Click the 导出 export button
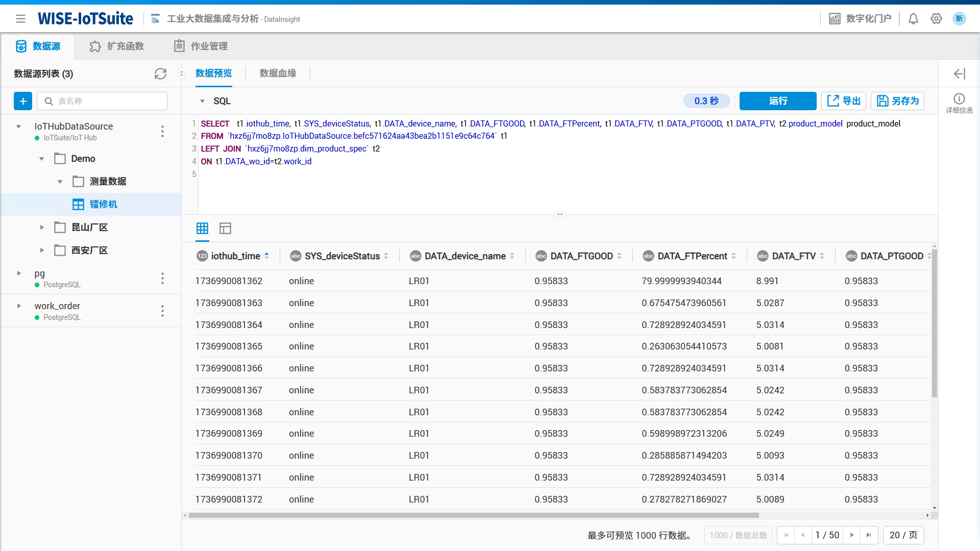Image resolution: width=980 pixels, height=551 pixels. (843, 101)
